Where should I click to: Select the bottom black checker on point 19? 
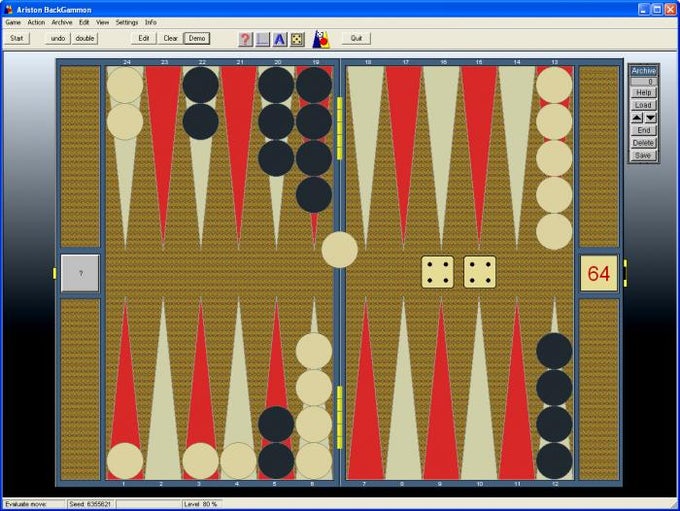click(x=314, y=194)
